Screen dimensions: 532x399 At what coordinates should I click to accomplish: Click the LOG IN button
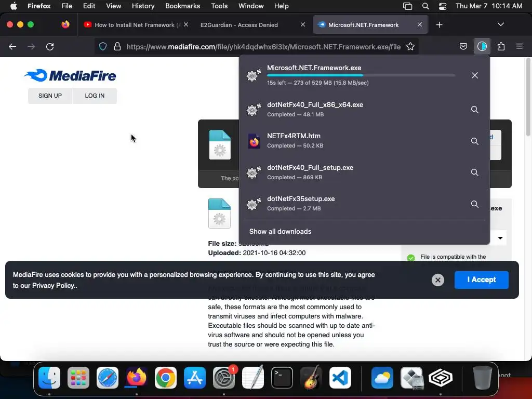tap(95, 96)
